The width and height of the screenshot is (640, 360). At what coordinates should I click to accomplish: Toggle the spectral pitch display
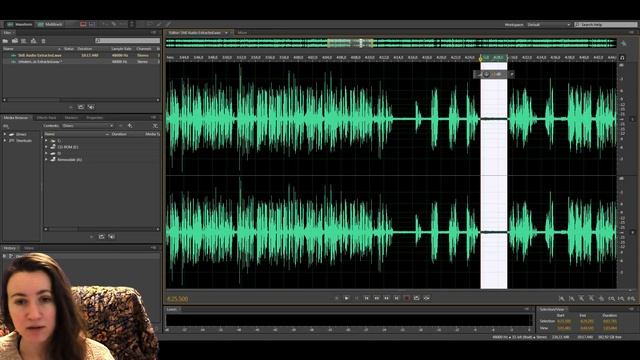tap(92, 24)
